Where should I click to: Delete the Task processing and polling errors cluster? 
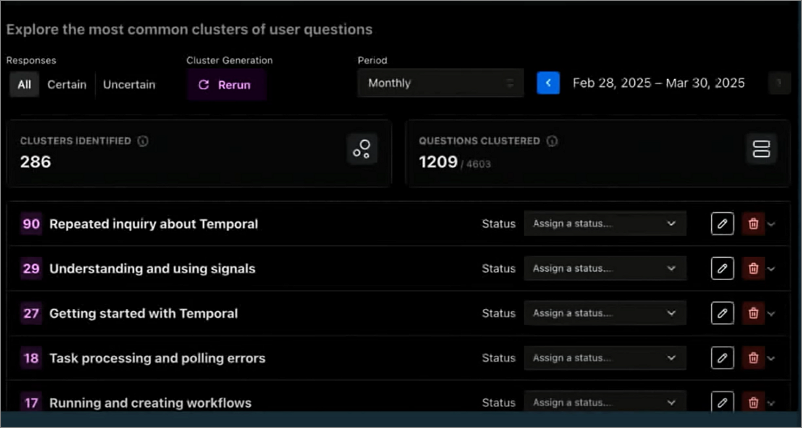click(753, 358)
